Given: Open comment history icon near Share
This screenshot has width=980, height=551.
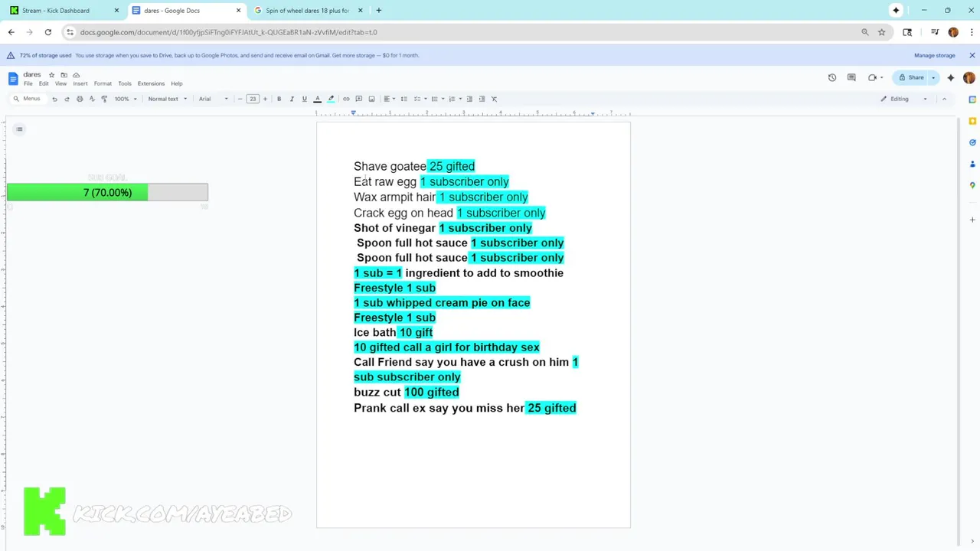Looking at the screenshot, I should (851, 77).
